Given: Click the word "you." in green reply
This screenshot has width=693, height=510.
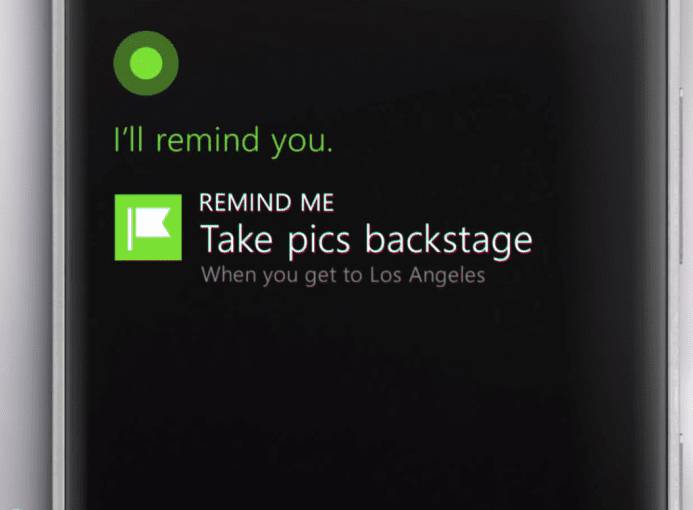Looking at the screenshot, I should coord(302,142).
